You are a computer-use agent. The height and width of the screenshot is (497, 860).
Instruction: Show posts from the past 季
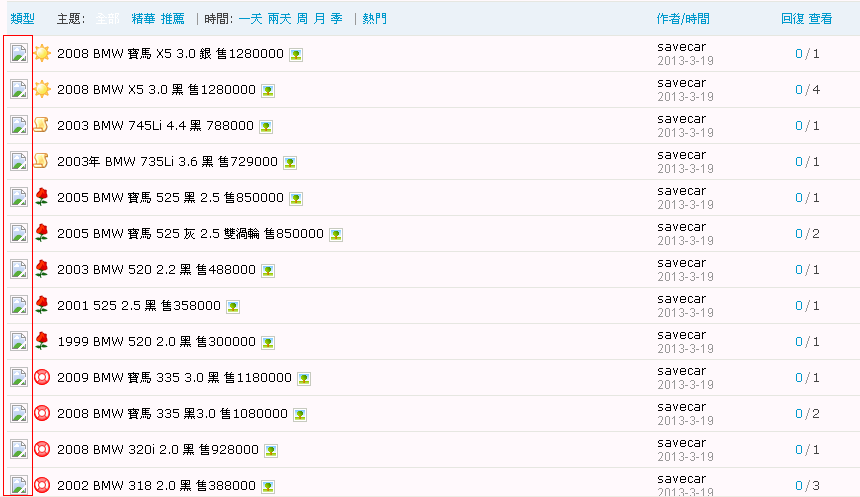(337, 19)
